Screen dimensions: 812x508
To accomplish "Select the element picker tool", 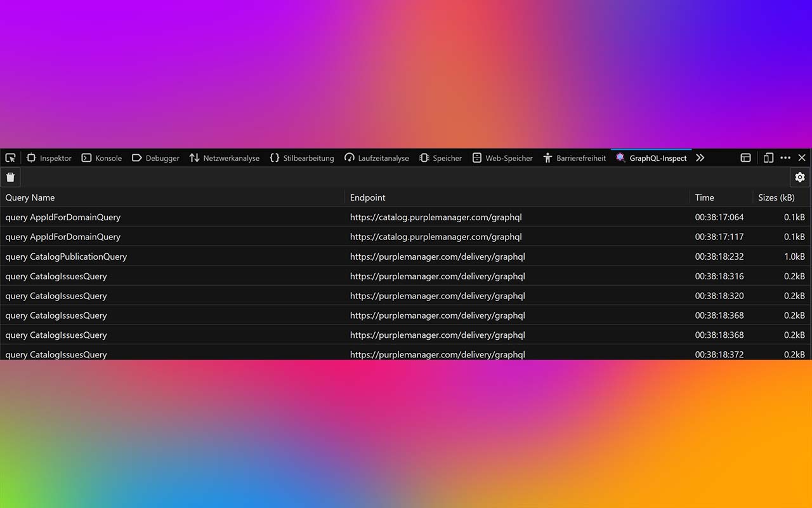I will click(10, 157).
